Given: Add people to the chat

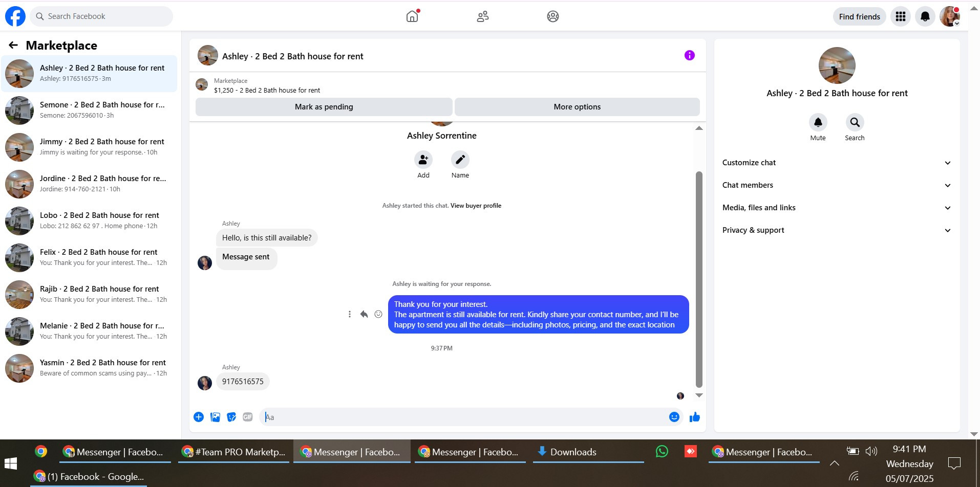Looking at the screenshot, I should point(423,160).
